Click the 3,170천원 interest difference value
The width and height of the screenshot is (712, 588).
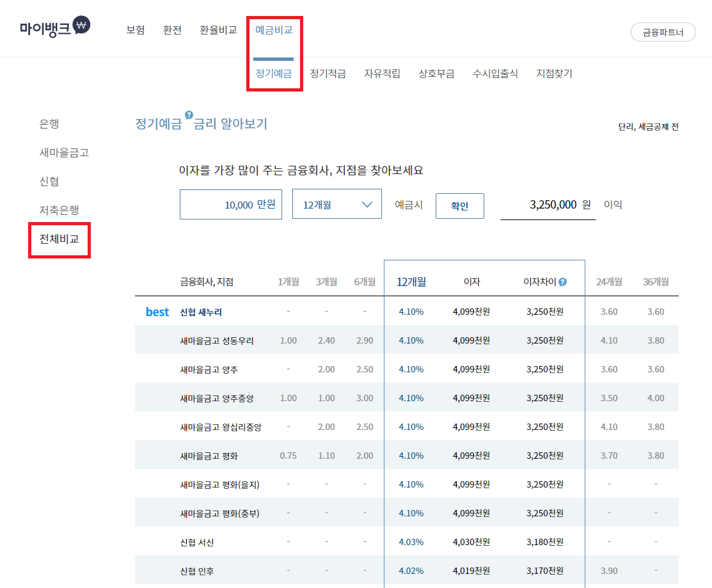(545, 571)
